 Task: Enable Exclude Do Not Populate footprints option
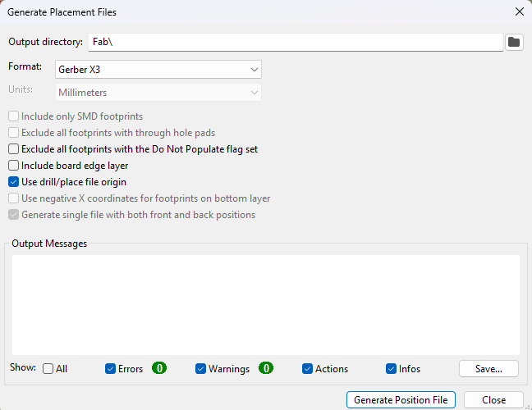(13, 149)
